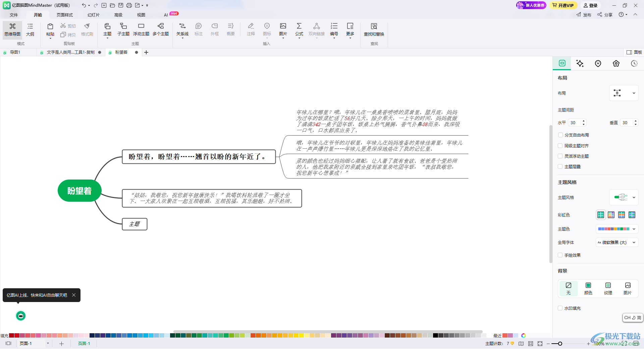Enable flexible floating topic (灵活浮动主题)
Viewport: 644px width, 349px height.
[x=560, y=156]
